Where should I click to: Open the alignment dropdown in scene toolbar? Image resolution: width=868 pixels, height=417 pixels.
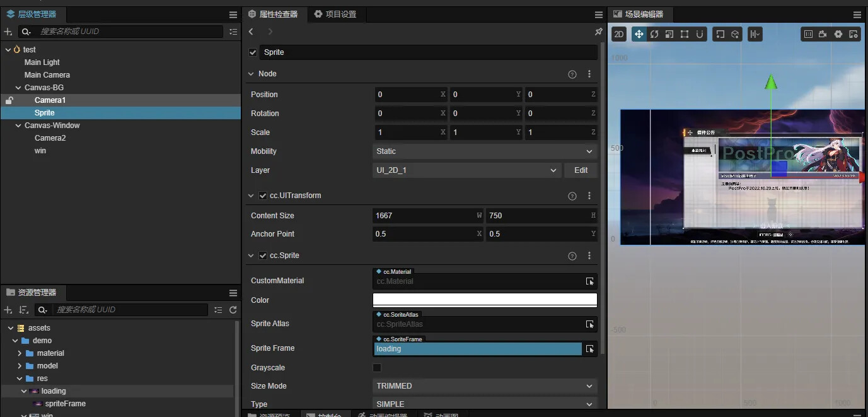click(x=755, y=34)
